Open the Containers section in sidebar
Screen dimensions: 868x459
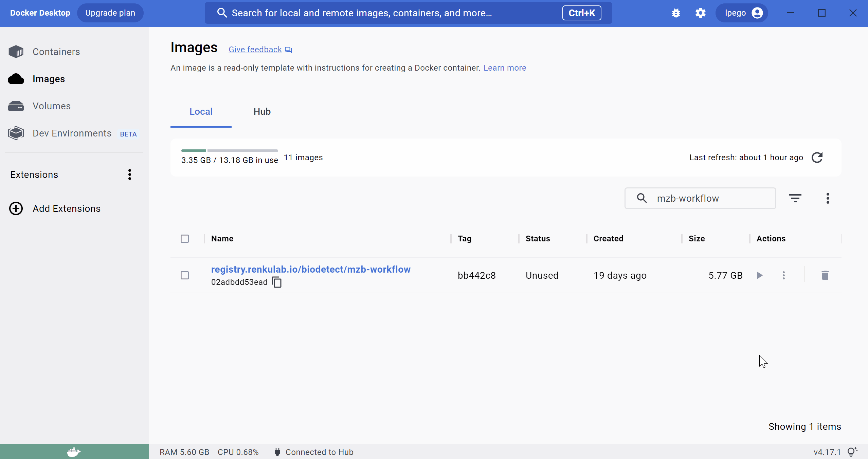click(44, 52)
